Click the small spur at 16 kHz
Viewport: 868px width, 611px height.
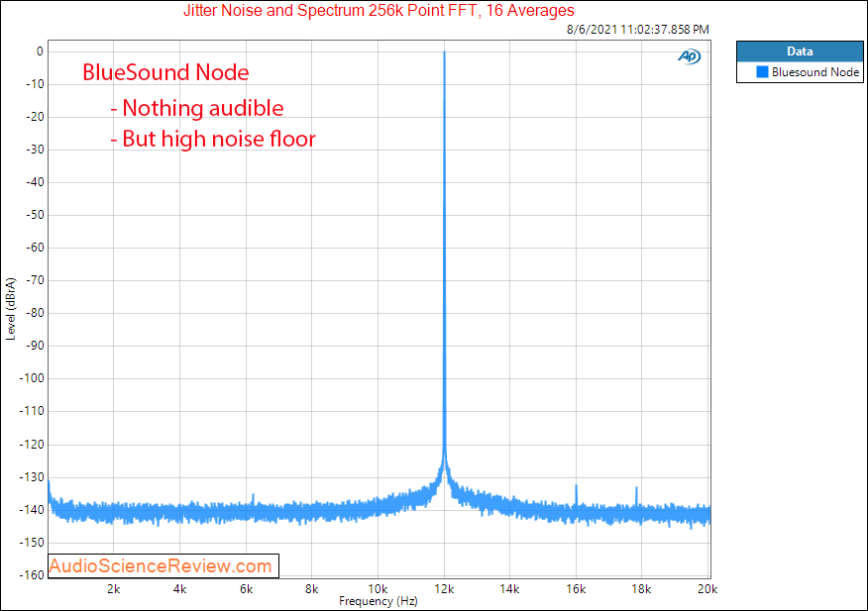click(x=577, y=494)
